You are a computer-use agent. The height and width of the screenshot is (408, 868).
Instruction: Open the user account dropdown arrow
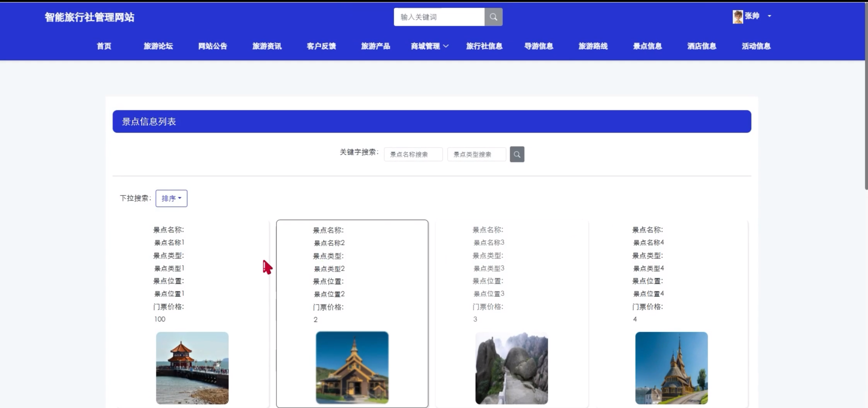pyautogui.click(x=769, y=16)
